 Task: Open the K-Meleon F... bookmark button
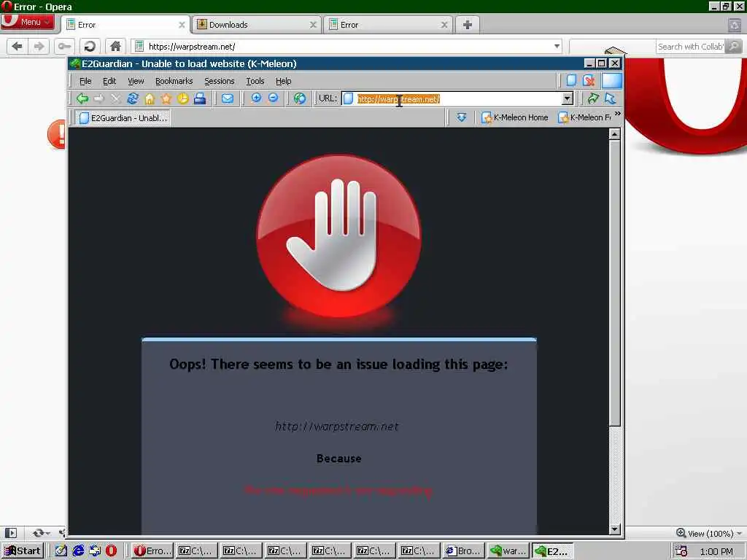click(584, 117)
